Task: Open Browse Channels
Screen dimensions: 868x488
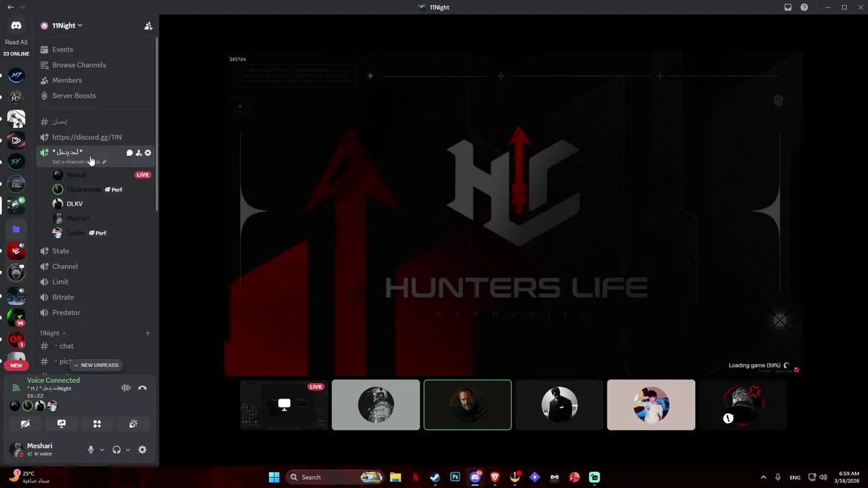Action: (97, 65)
